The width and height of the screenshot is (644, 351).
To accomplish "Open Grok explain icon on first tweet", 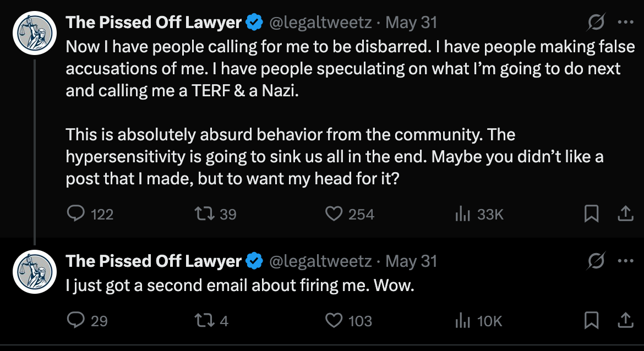I will (x=596, y=22).
